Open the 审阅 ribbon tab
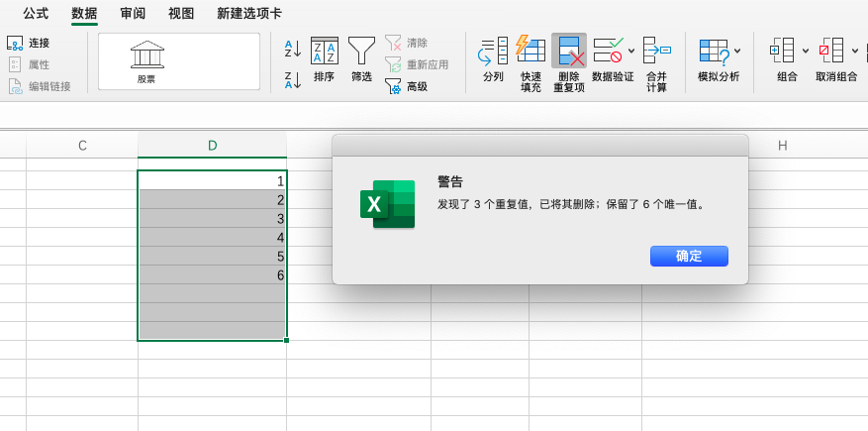 (x=133, y=13)
